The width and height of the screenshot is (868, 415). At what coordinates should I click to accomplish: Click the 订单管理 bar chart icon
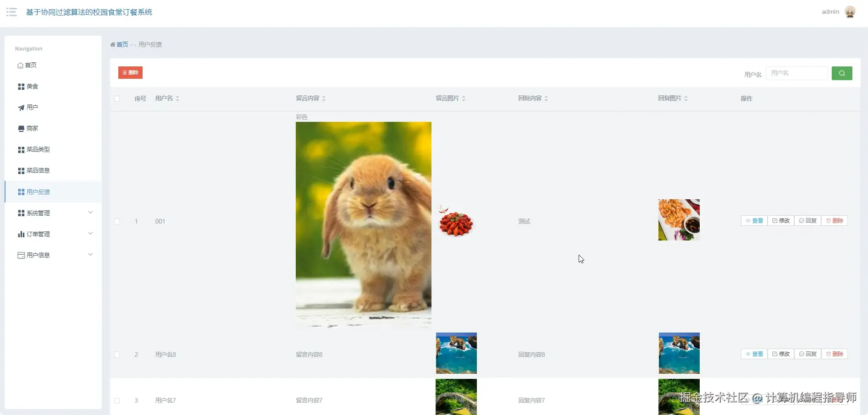[21, 234]
